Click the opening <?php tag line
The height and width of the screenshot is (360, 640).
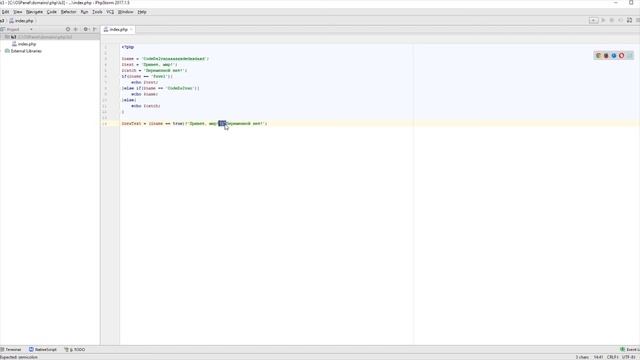128,47
